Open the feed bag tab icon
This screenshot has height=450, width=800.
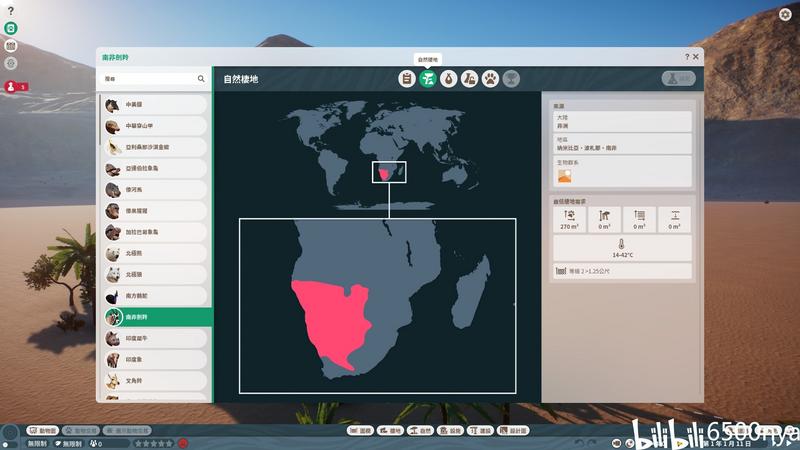coord(448,79)
